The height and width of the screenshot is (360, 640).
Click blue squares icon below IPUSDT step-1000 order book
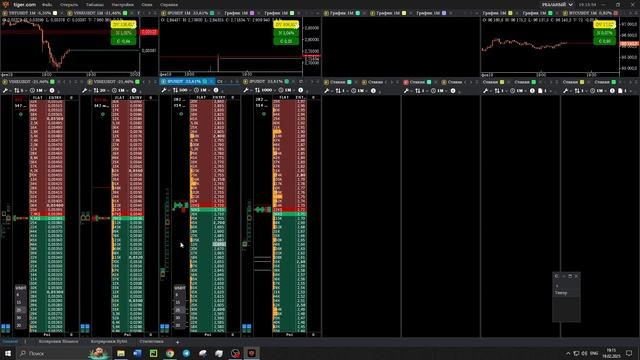click(x=247, y=328)
